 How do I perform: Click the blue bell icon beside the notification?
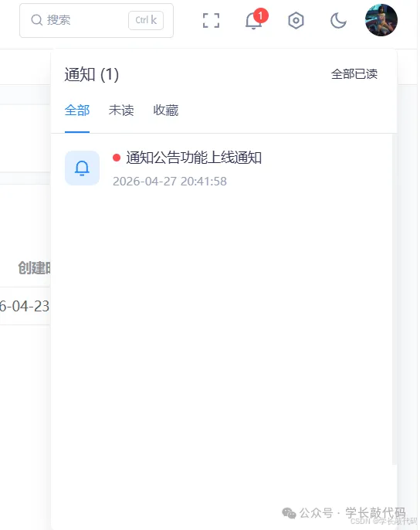point(82,168)
